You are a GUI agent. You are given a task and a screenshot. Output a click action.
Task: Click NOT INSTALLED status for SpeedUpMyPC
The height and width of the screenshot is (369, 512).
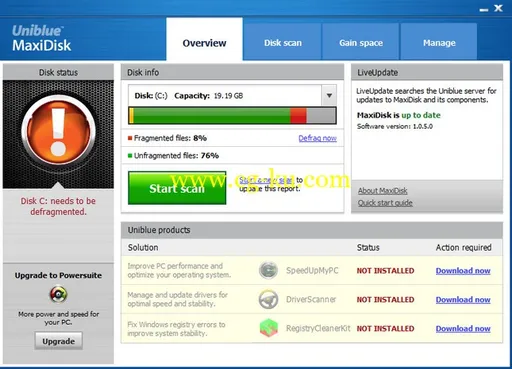coord(385,271)
